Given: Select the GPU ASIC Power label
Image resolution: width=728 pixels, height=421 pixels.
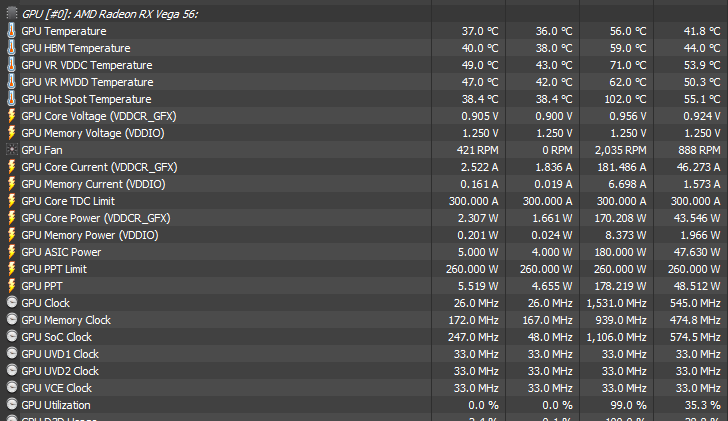Looking at the screenshot, I should click(x=61, y=252).
